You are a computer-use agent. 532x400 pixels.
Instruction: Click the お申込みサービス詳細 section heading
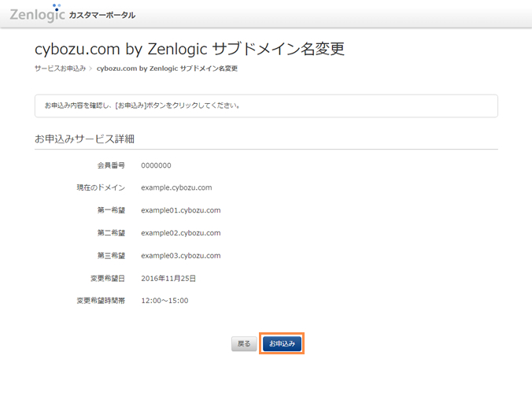click(84, 139)
